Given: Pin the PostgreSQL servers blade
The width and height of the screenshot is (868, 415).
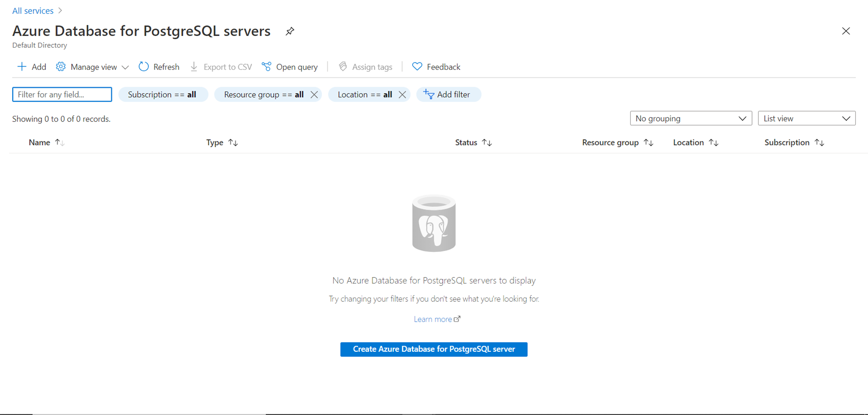Looking at the screenshot, I should click(x=290, y=31).
